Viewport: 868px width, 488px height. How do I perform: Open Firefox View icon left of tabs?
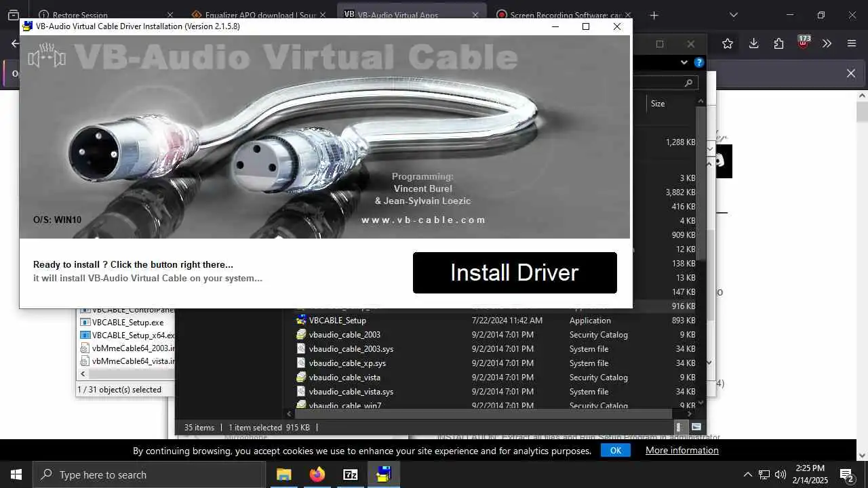pyautogui.click(x=14, y=15)
